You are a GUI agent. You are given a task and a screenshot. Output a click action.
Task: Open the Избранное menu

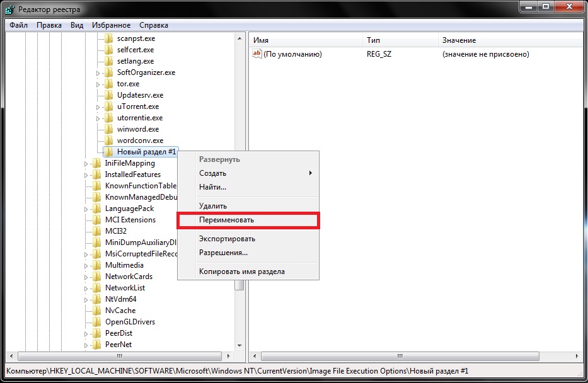111,25
